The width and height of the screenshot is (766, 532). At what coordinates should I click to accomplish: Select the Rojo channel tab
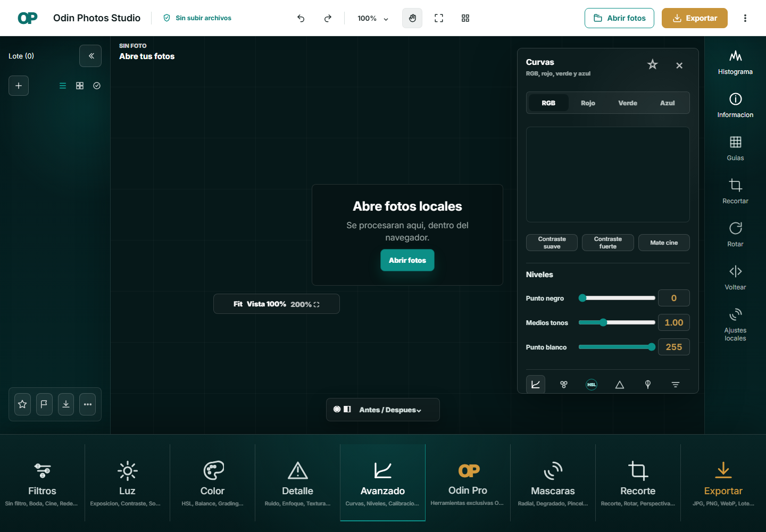coord(588,103)
